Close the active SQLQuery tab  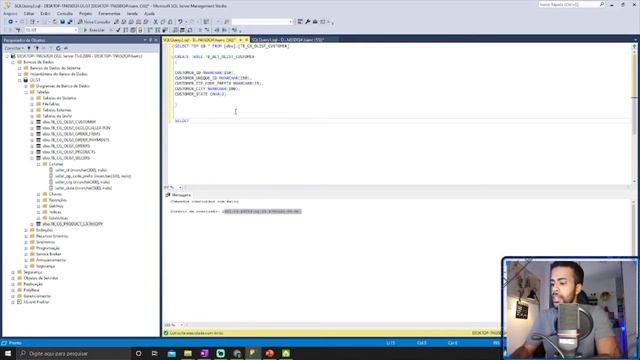click(x=247, y=40)
